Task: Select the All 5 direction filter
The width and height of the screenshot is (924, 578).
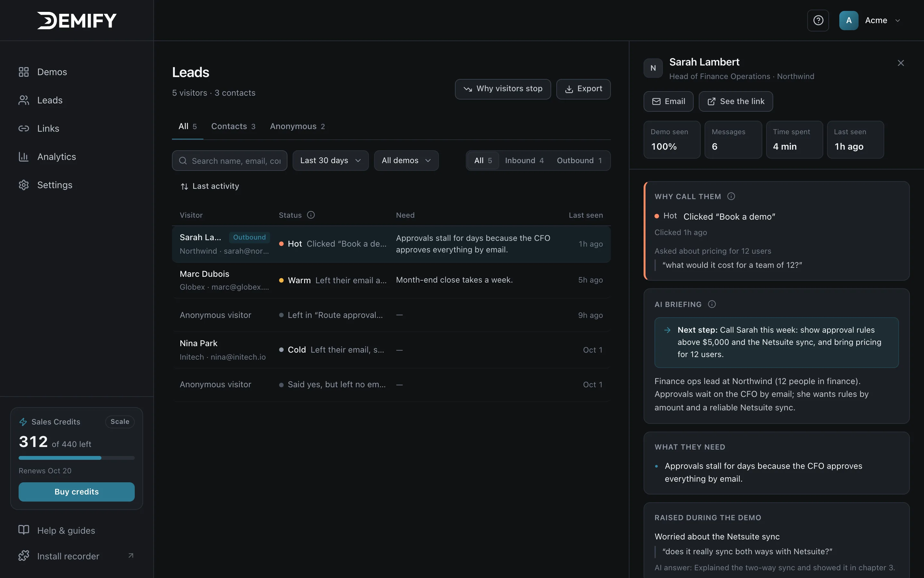Action: point(483,161)
